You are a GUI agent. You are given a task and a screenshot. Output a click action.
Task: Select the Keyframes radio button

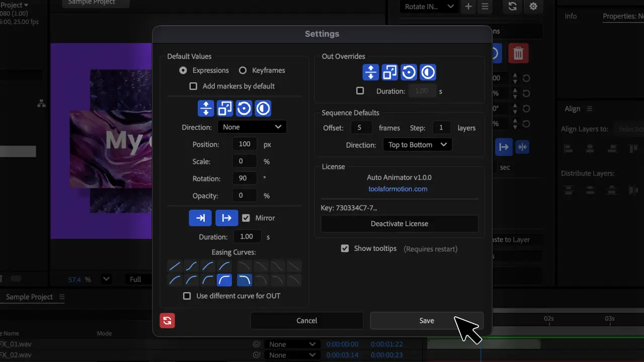pyautogui.click(x=243, y=70)
